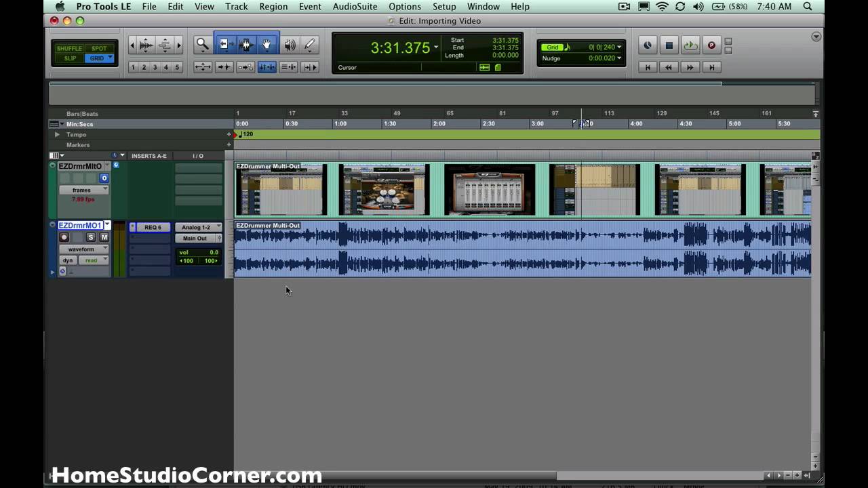868x488 pixels.
Task: Recall zoom preset 1
Action: (133, 67)
